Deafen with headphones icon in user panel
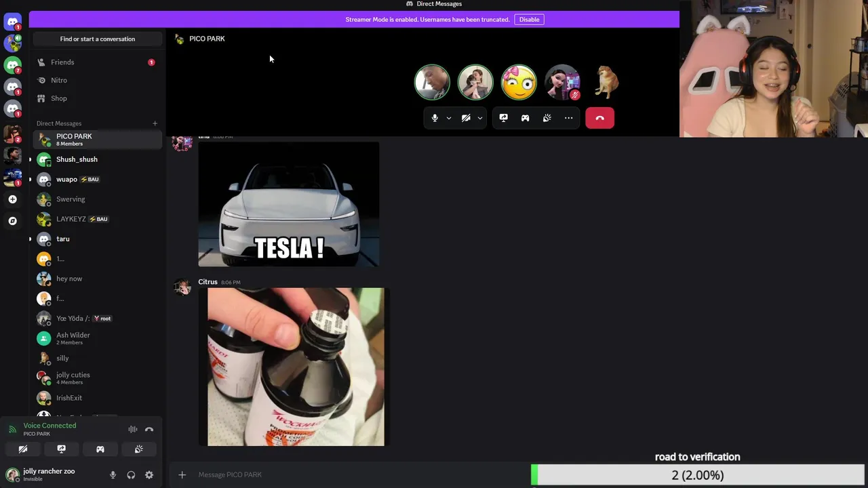This screenshot has width=868, height=488. point(131,475)
